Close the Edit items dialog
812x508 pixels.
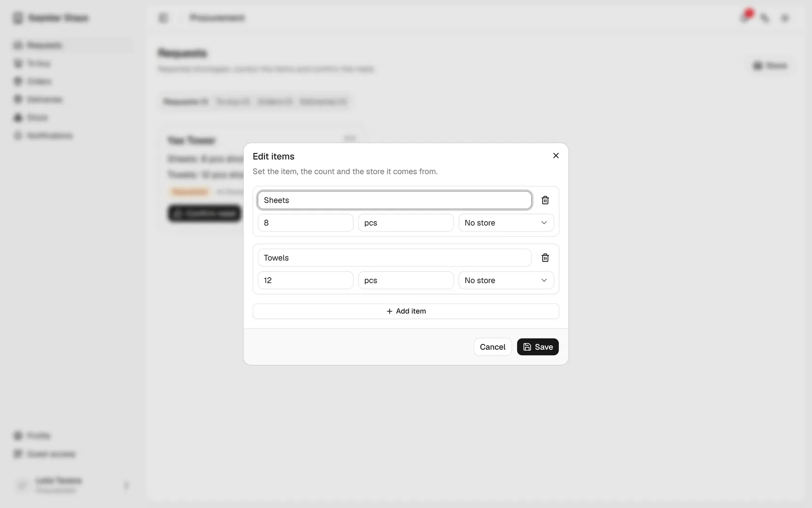point(556,156)
